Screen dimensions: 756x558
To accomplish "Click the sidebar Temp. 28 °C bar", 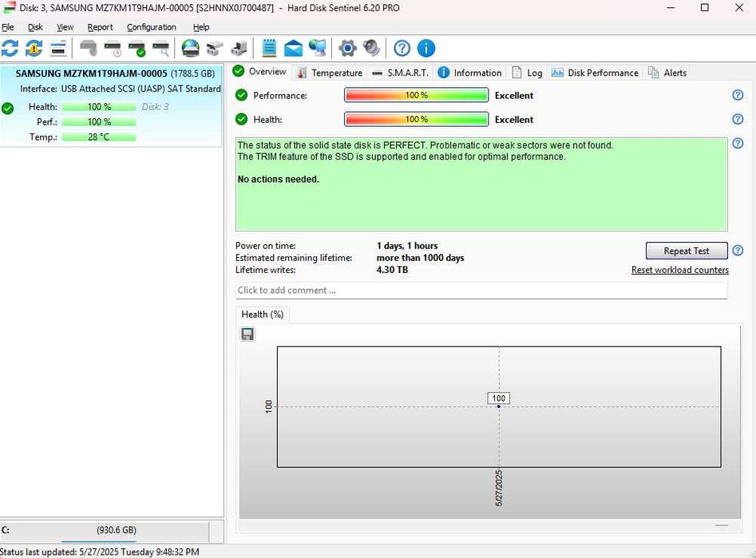I will pos(99,137).
